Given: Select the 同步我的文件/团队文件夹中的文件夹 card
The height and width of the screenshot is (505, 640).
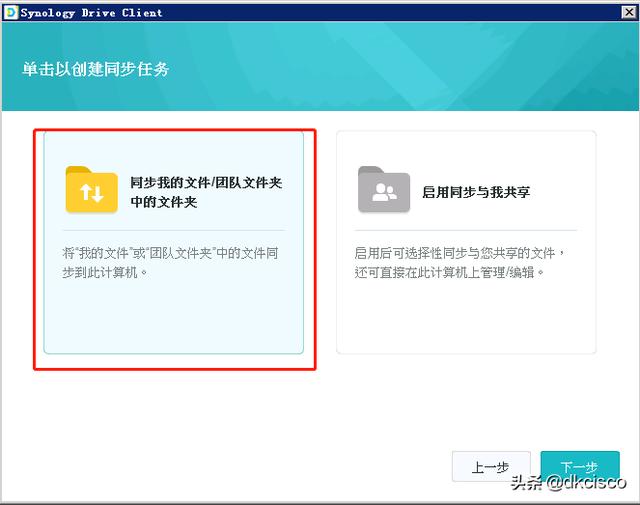Looking at the screenshot, I should click(174, 242).
